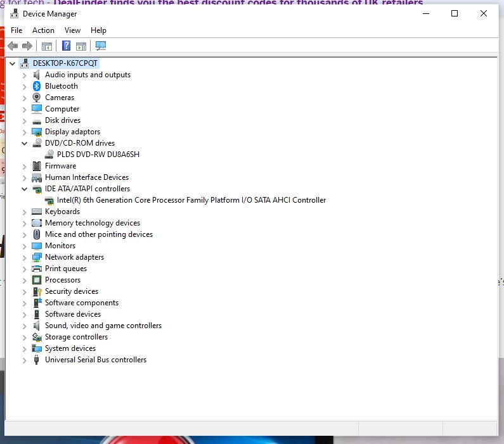The image size is (504, 444).
Task: Click the Cameras webcam icon
Action: (x=37, y=98)
